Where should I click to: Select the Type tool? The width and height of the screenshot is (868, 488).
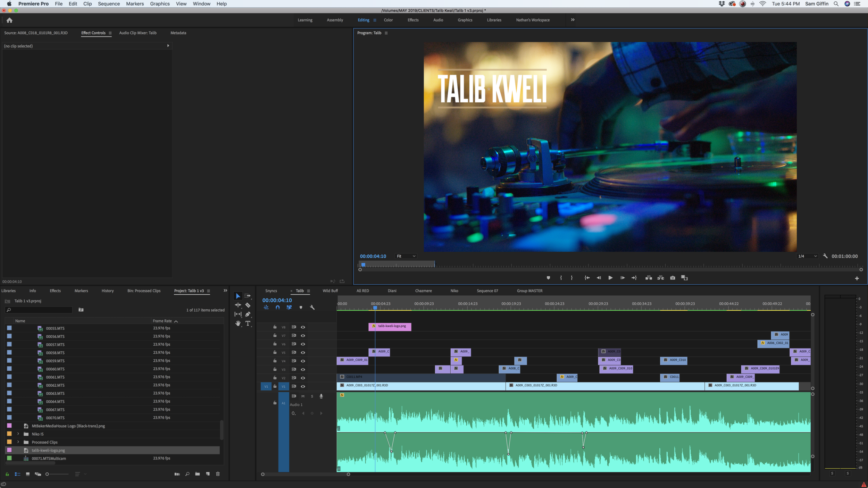(x=248, y=323)
